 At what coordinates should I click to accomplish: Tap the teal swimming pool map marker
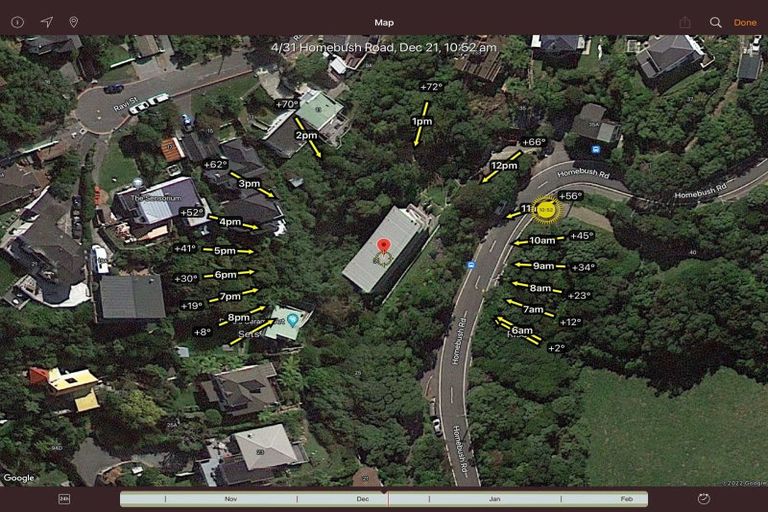(x=292, y=319)
